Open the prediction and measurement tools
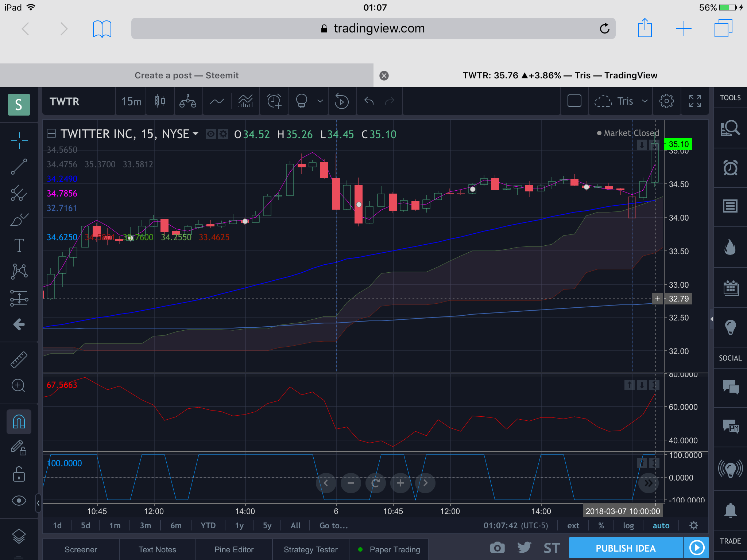This screenshot has width=747, height=560. tap(19, 298)
